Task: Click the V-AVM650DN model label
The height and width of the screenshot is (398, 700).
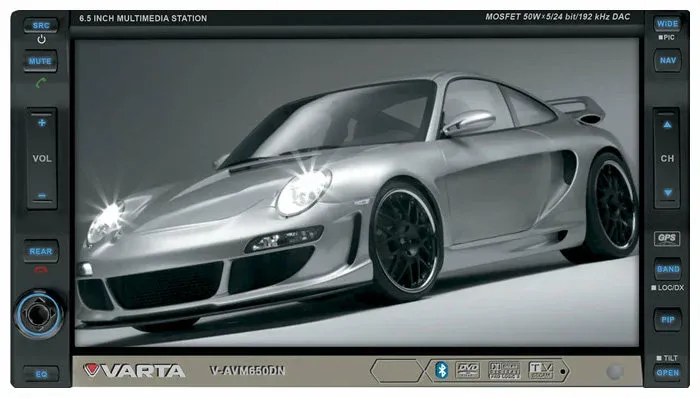Action: (247, 370)
